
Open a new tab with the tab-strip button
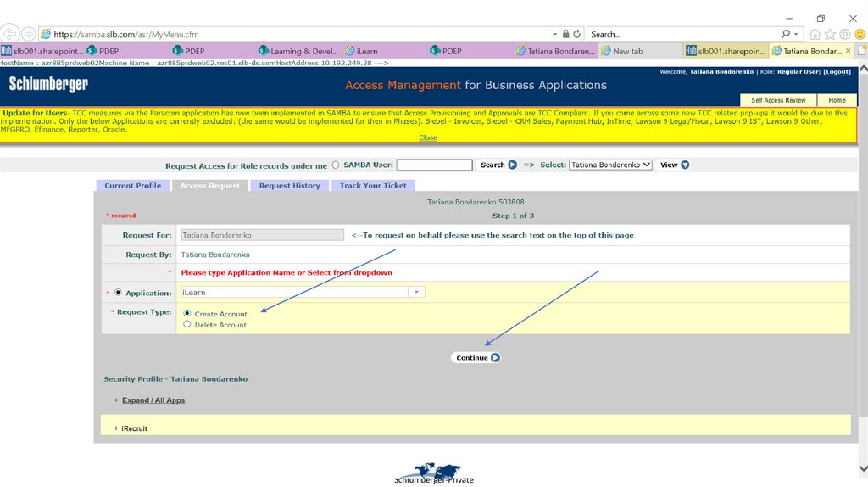click(862, 51)
